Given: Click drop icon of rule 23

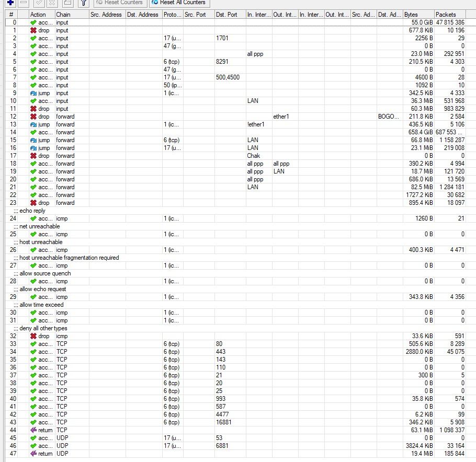Looking at the screenshot, I should coord(33,203).
